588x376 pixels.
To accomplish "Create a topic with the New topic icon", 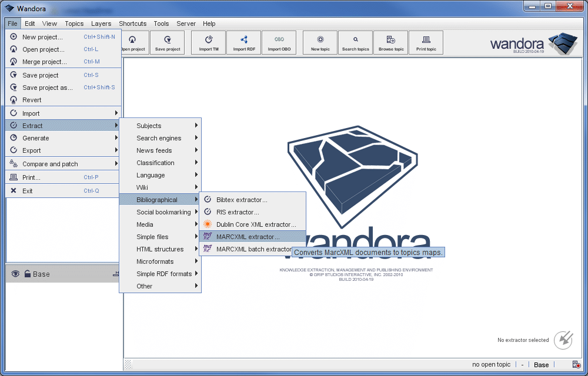I will 319,42.
